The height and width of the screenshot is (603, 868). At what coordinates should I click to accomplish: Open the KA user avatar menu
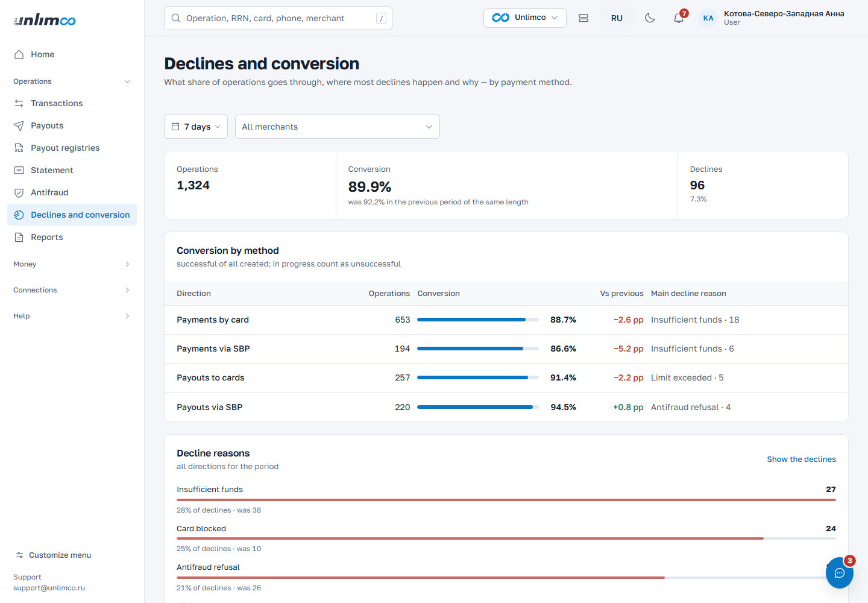pyautogui.click(x=708, y=18)
